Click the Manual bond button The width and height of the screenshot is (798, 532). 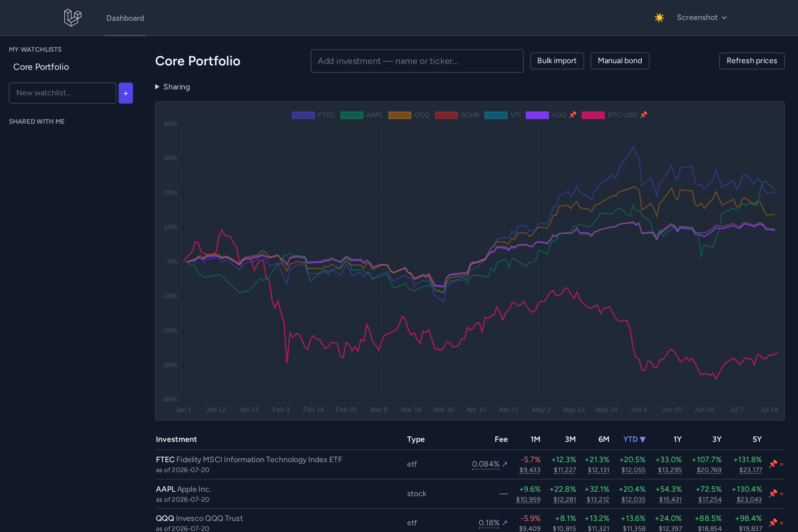click(620, 61)
